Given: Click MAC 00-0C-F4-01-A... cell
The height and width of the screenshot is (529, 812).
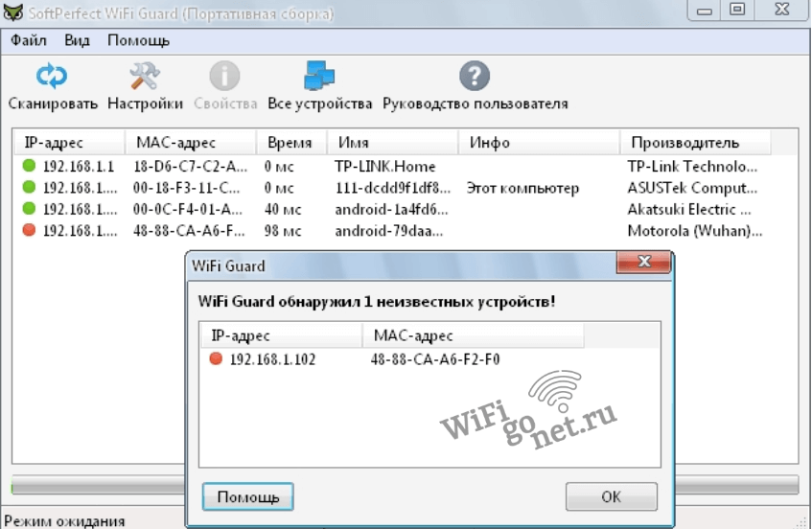Looking at the screenshot, I should coord(188,209).
